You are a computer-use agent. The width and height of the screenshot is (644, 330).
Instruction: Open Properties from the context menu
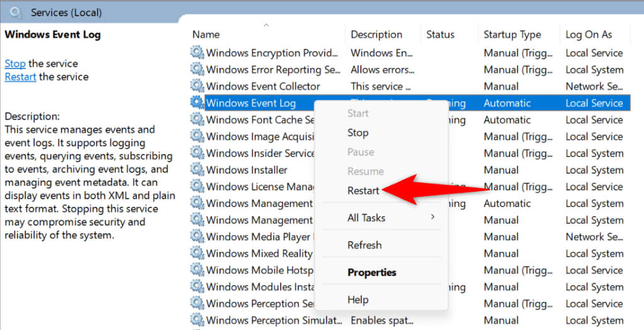point(372,273)
